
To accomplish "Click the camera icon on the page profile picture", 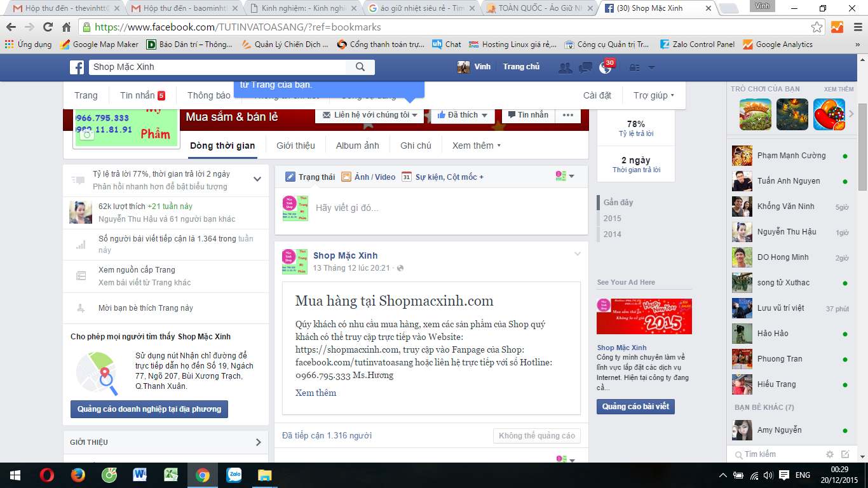I will click(87, 133).
